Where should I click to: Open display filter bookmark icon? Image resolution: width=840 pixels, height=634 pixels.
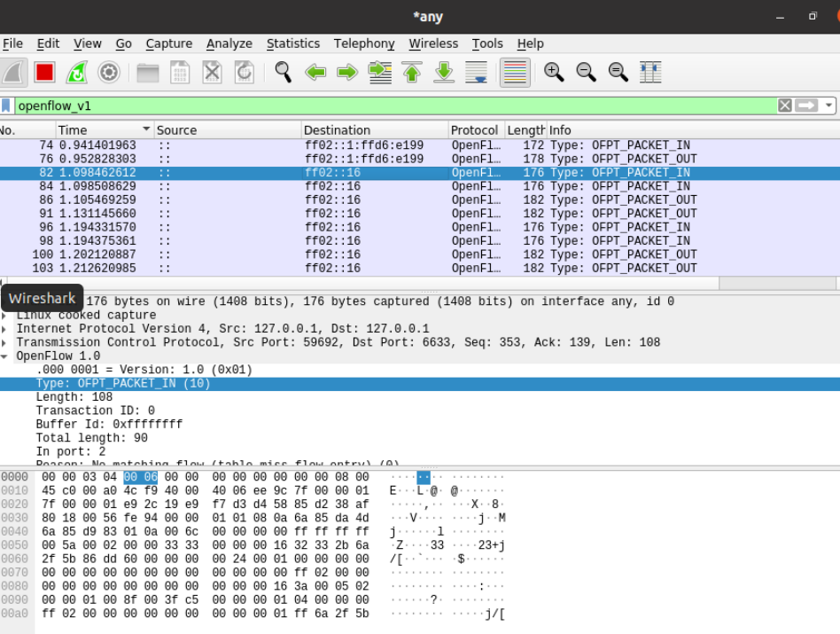click(6, 106)
